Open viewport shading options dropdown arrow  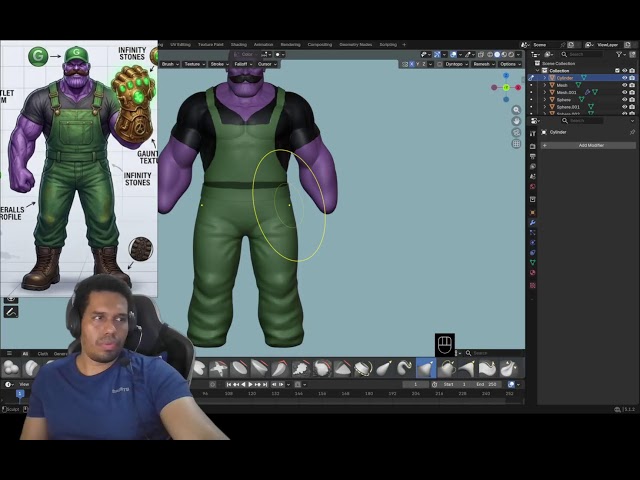tap(518, 54)
